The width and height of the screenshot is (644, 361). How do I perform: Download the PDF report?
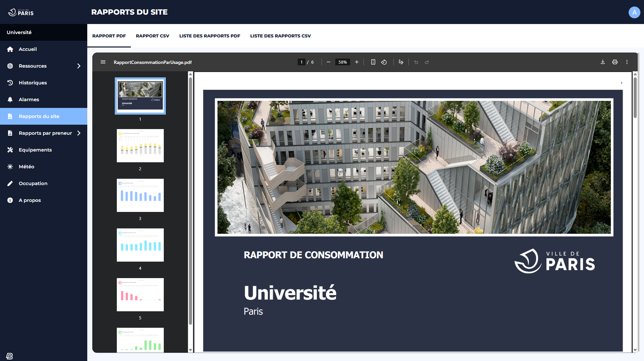pyautogui.click(x=602, y=62)
